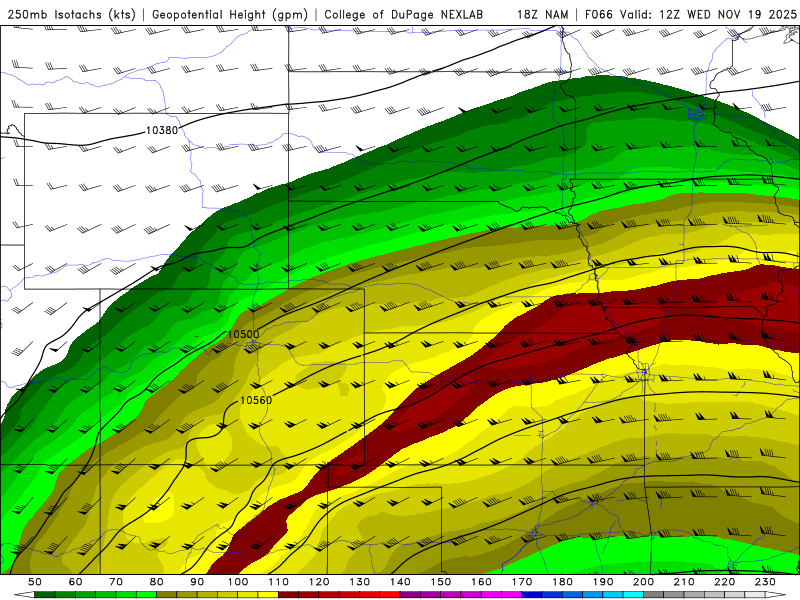Pick the purple swatch right of the 140 tick
This screenshot has height=600, width=800.
(410, 595)
